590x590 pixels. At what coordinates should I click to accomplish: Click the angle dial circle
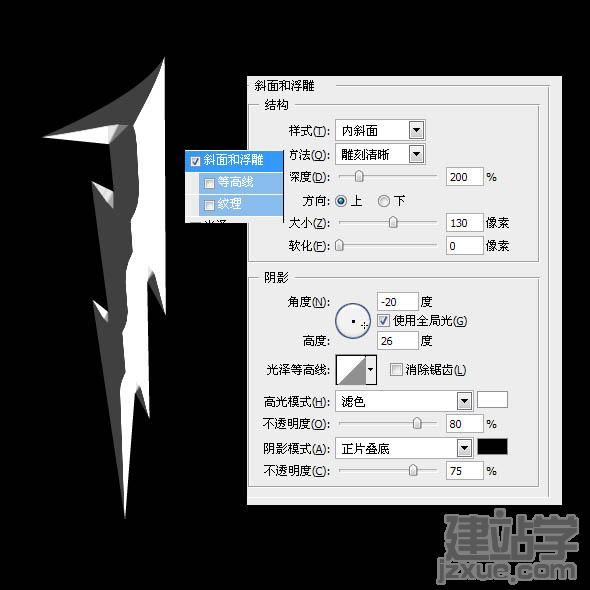tap(353, 321)
